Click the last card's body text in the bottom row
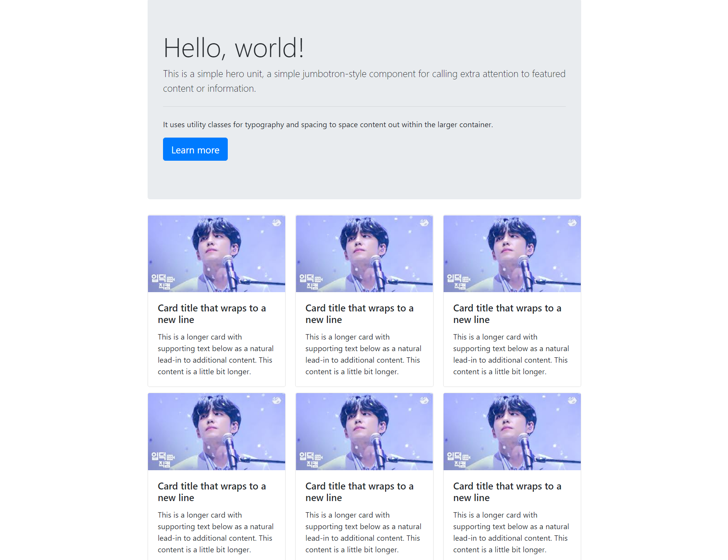 tap(511, 532)
